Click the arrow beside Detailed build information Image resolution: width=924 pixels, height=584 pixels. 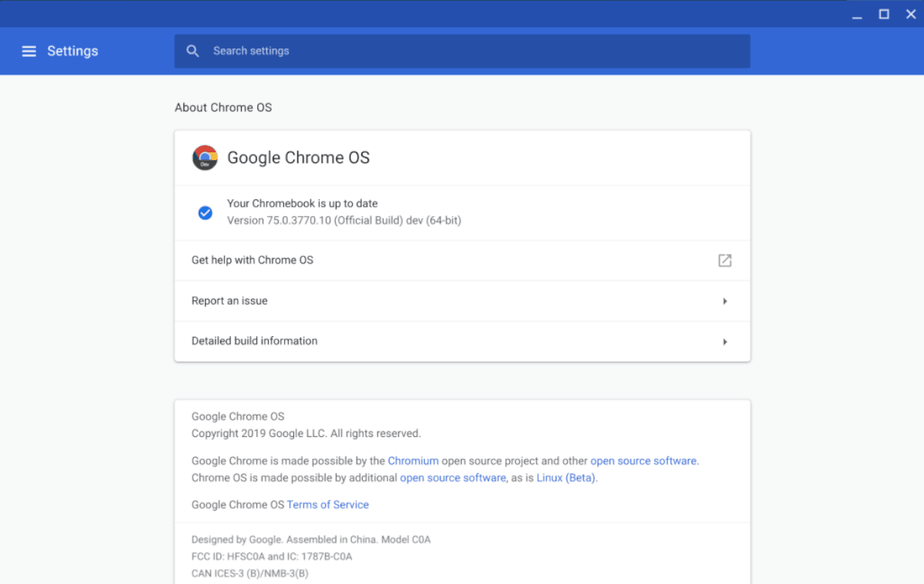click(725, 341)
